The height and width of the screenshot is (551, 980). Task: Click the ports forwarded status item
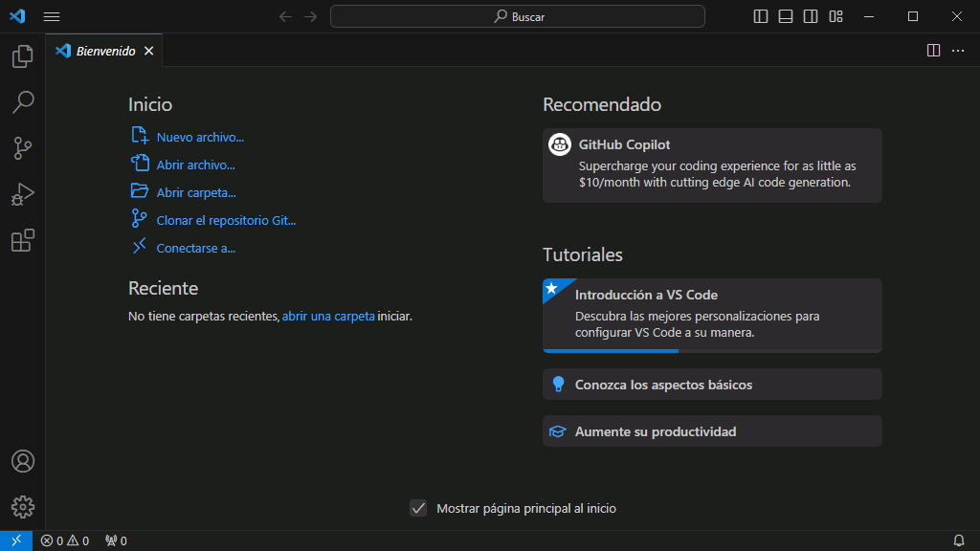tap(116, 541)
